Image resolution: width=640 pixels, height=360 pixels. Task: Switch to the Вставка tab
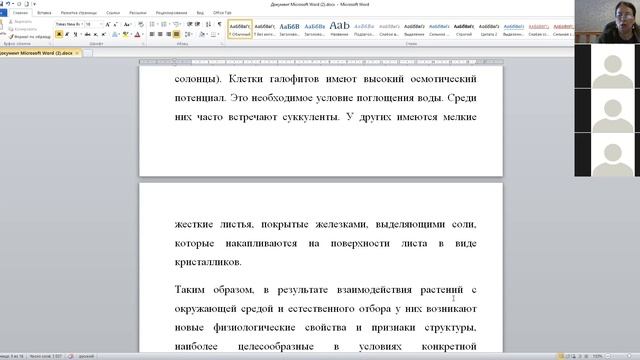click(x=44, y=13)
